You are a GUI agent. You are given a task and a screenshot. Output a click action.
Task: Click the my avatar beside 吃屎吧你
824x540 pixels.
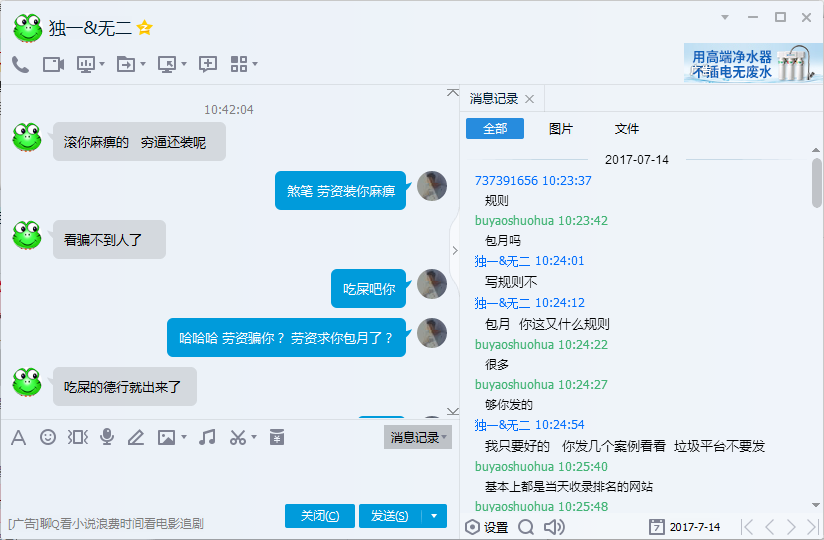point(432,284)
